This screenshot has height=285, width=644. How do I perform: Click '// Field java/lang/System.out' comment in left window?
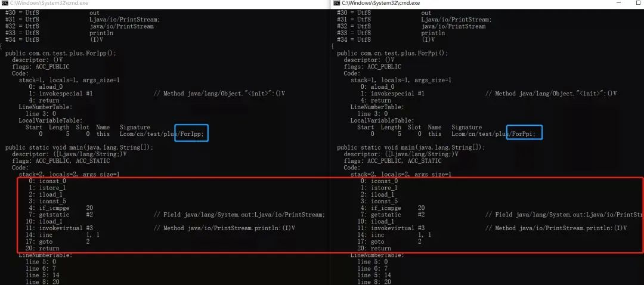coord(240,215)
